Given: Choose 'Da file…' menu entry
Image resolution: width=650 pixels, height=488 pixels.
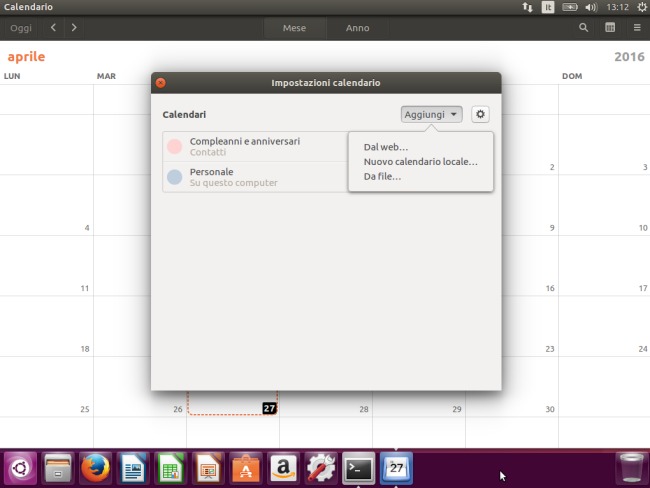Looking at the screenshot, I should coord(382,177).
